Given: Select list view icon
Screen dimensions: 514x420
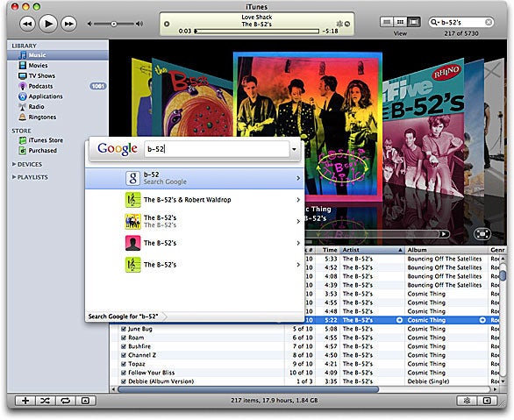Looking at the screenshot, I should (x=387, y=22).
